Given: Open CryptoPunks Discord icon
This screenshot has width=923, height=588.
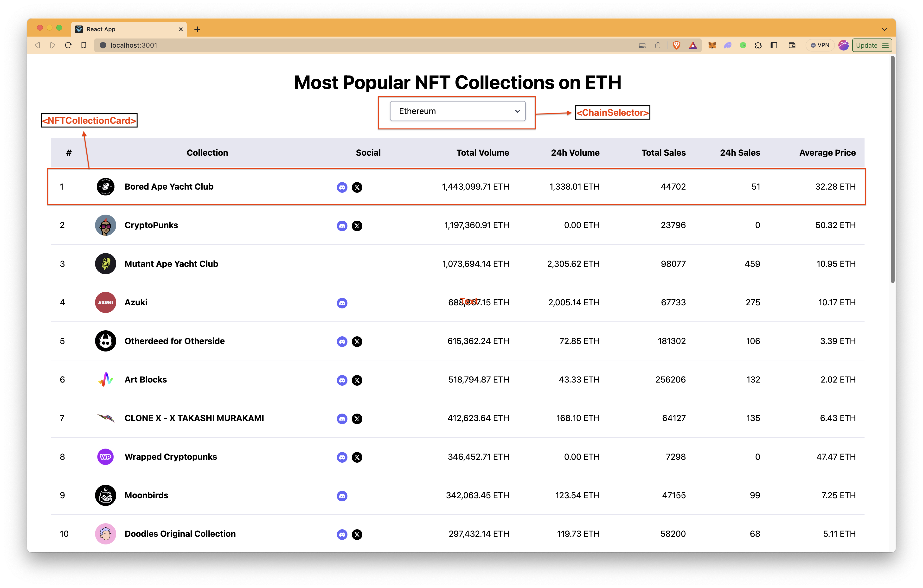Looking at the screenshot, I should point(342,226).
